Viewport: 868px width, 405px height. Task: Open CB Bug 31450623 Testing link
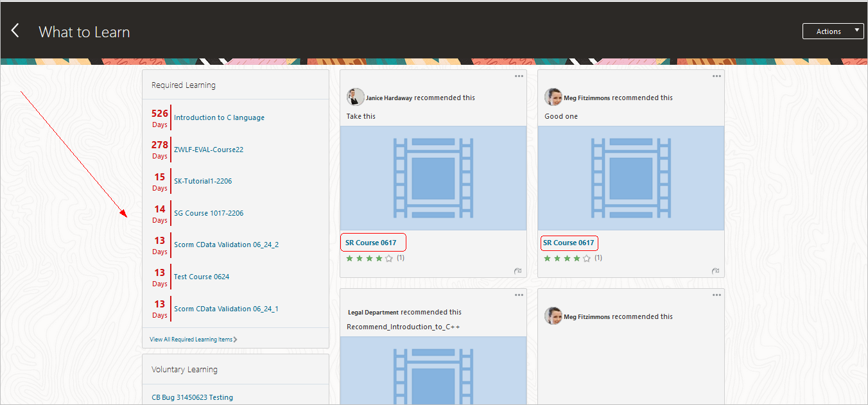pyautogui.click(x=193, y=397)
